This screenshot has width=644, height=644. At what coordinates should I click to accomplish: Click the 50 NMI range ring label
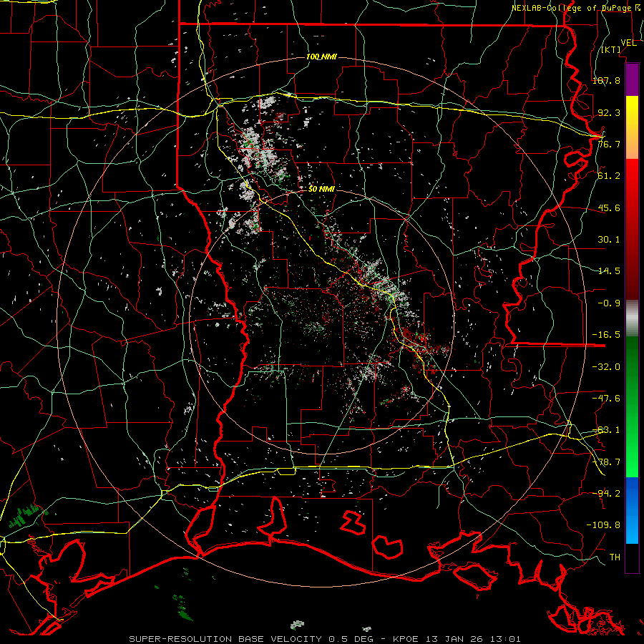pyautogui.click(x=321, y=189)
